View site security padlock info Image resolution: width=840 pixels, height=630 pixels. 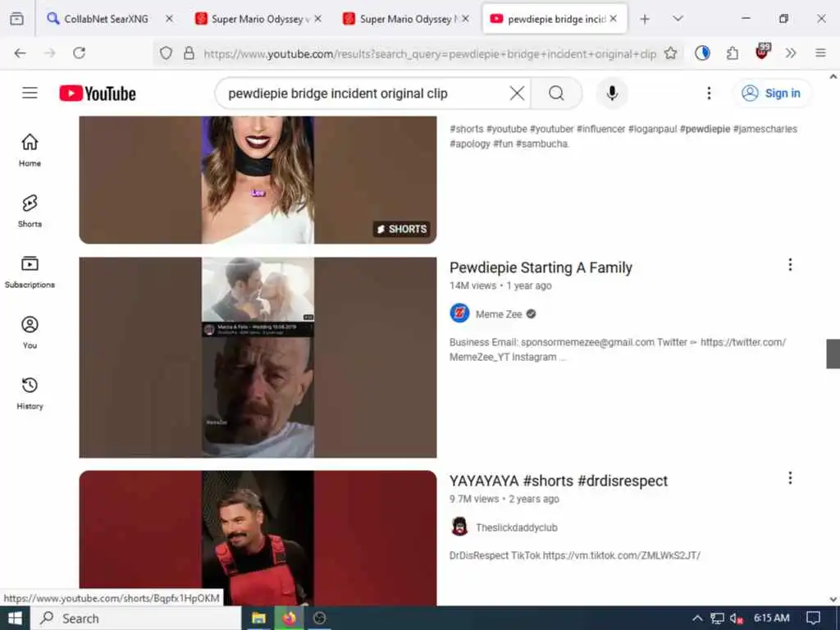(189, 53)
